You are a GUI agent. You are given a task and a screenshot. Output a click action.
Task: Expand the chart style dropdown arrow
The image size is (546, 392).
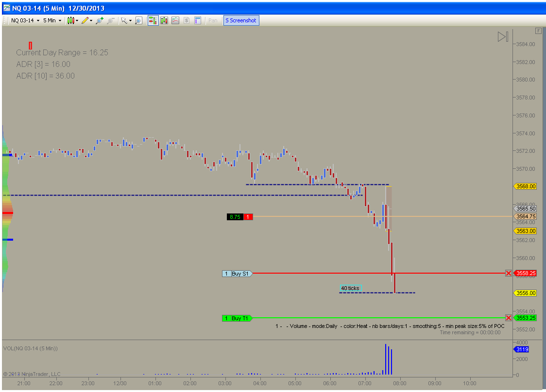click(77, 20)
